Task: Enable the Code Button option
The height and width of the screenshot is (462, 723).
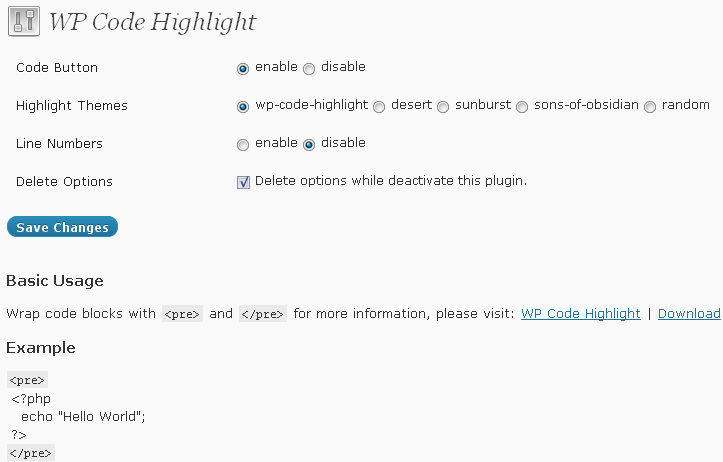Action: click(243, 69)
